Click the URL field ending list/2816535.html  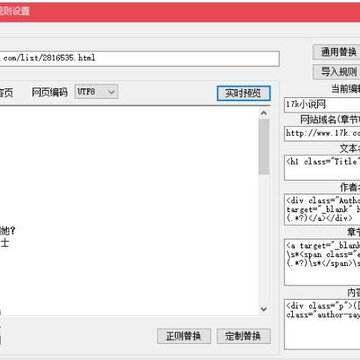(x=139, y=59)
